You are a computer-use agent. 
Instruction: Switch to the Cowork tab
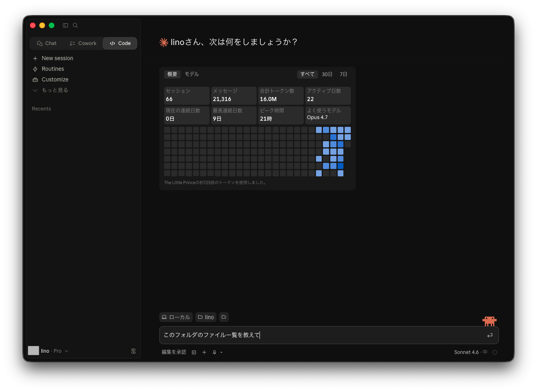click(x=83, y=43)
